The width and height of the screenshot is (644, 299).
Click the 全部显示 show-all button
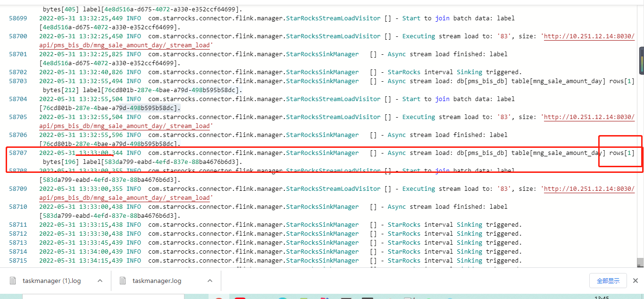608,281
